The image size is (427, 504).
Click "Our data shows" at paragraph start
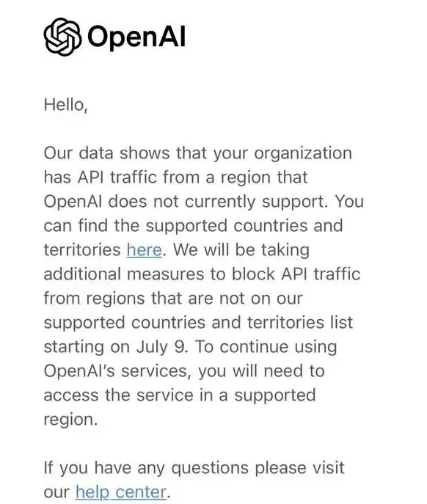tap(107, 153)
